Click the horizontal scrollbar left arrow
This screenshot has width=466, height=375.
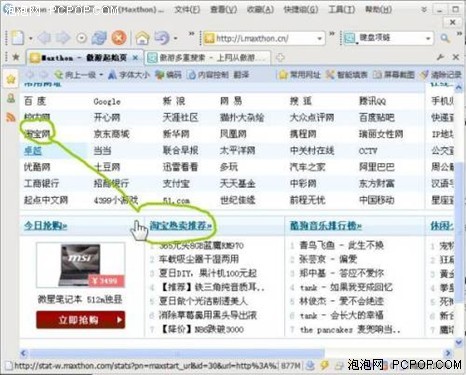24,353
